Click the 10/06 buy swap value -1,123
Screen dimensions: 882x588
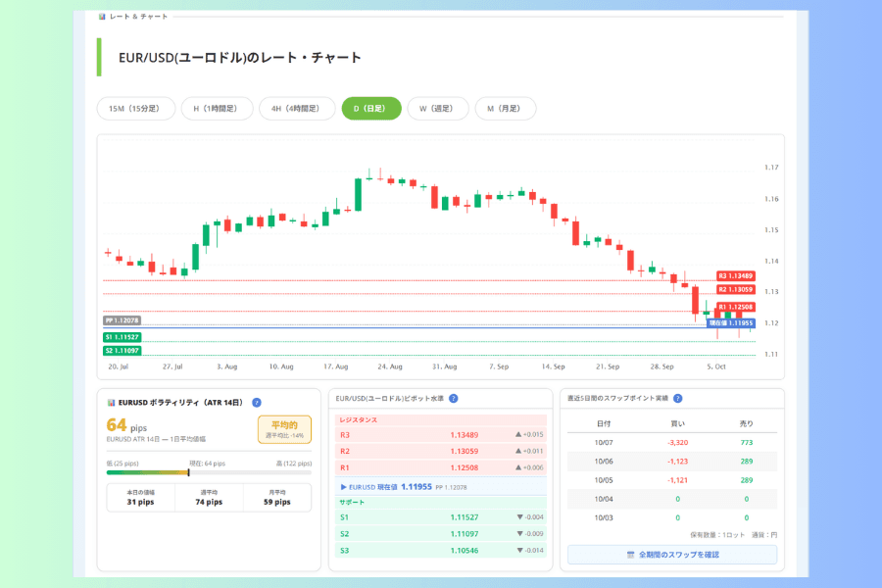(677, 462)
